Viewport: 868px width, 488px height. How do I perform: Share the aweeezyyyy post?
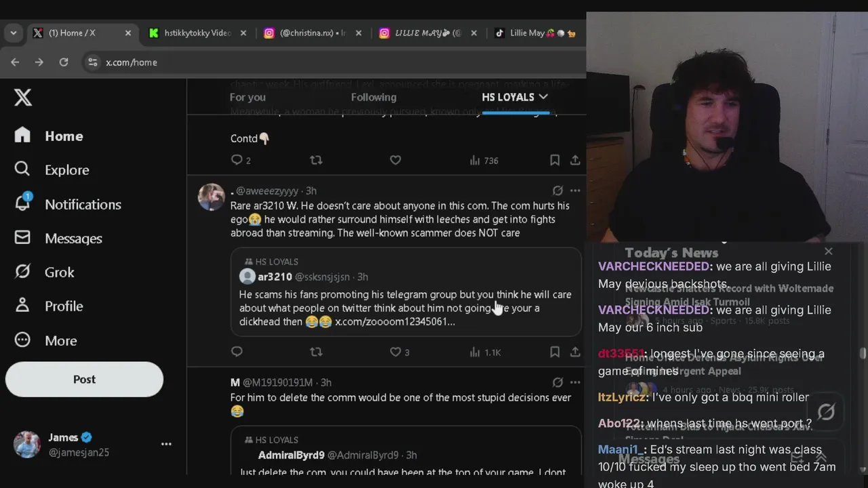tap(575, 352)
